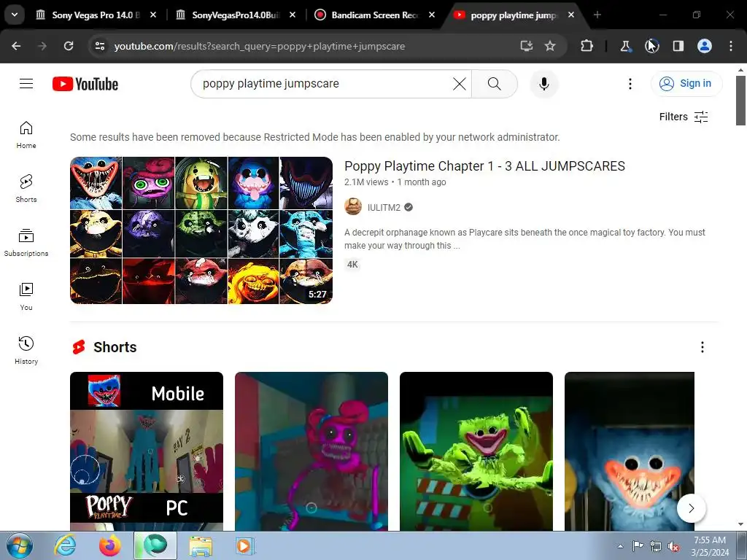Viewport: 747px width, 560px height.
Task: Open the browser Extensions puzzle icon
Action: (x=587, y=46)
